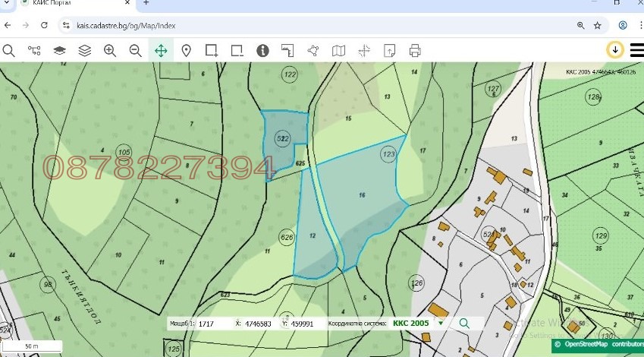Open the hamburger main menu

(636, 50)
